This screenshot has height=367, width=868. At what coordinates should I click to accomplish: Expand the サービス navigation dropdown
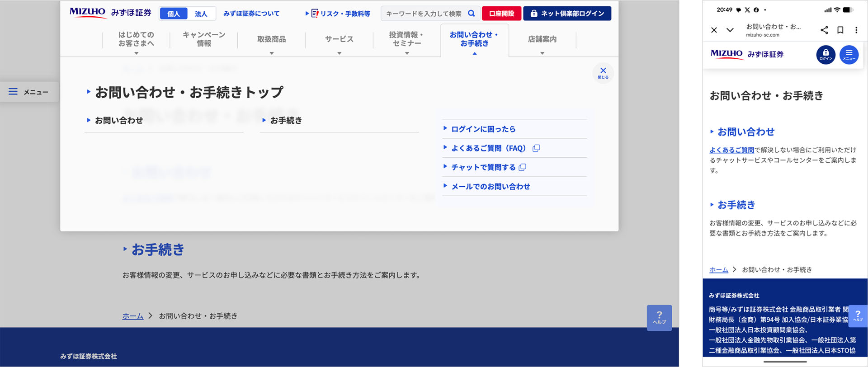339,40
